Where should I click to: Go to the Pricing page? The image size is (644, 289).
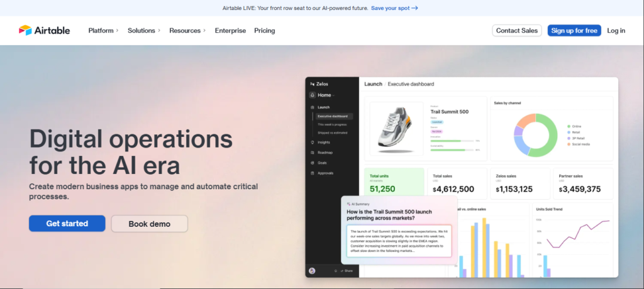click(265, 30)
